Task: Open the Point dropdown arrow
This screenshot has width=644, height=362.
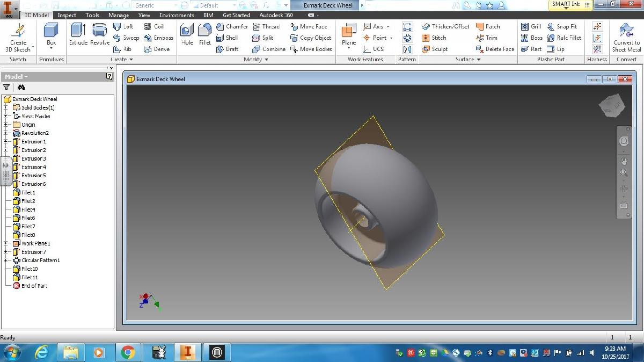Action: [x=391, y=38]
